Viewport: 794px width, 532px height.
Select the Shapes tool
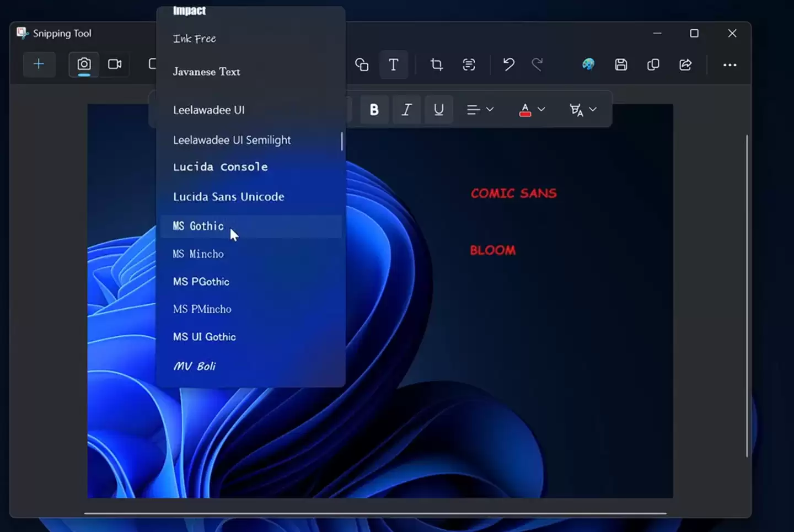click(362, 65)
